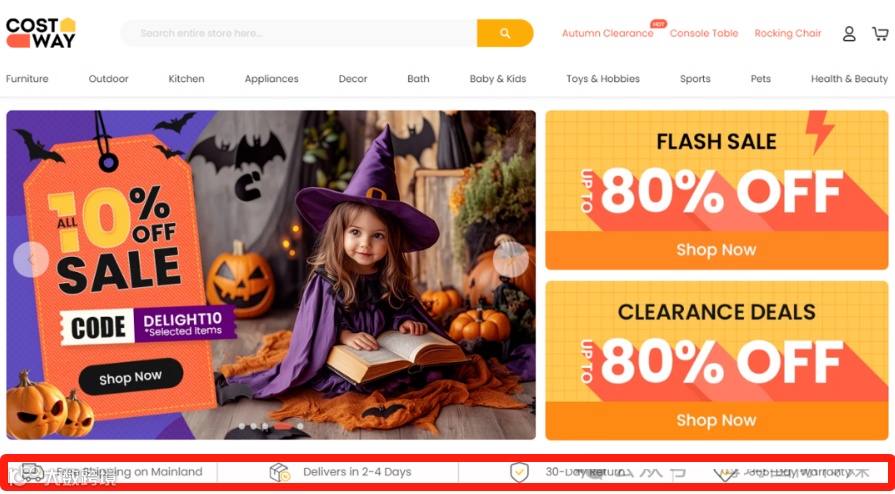This screenshot has height=494, width=895.
Task: Open the Furniture category menu
Action: (27, 79)
